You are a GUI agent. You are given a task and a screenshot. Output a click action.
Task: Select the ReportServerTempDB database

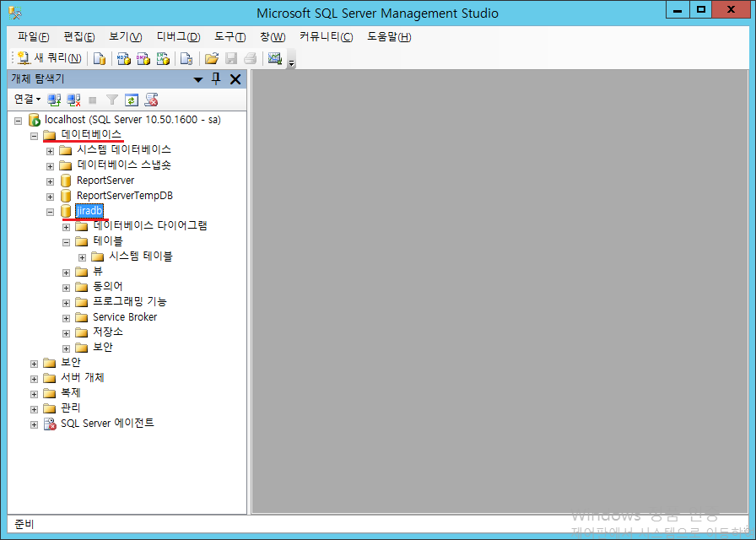pyautogui.click(x=124, y=196)
